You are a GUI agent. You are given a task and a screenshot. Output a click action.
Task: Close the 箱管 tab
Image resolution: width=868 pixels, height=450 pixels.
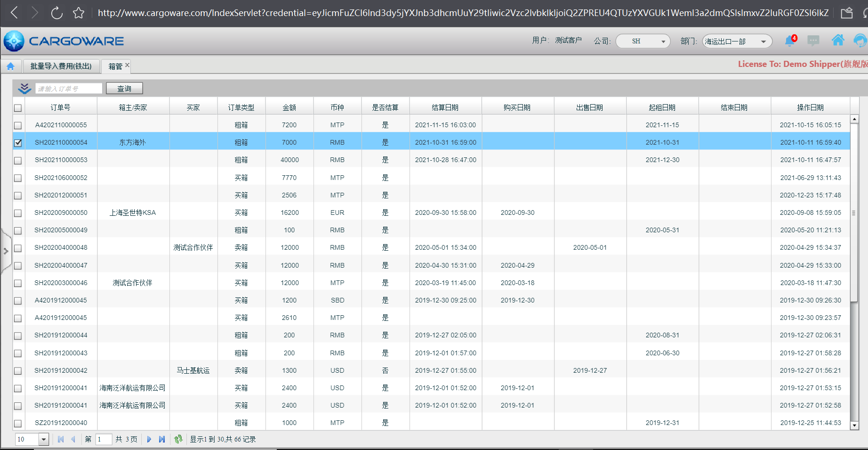point(127,65)
